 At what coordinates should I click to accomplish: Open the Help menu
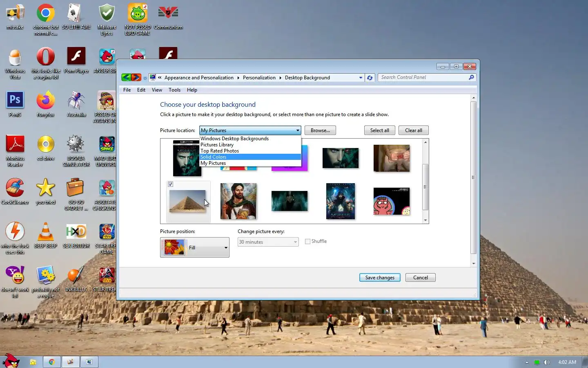pyautogui.click(x=192, y=90)
